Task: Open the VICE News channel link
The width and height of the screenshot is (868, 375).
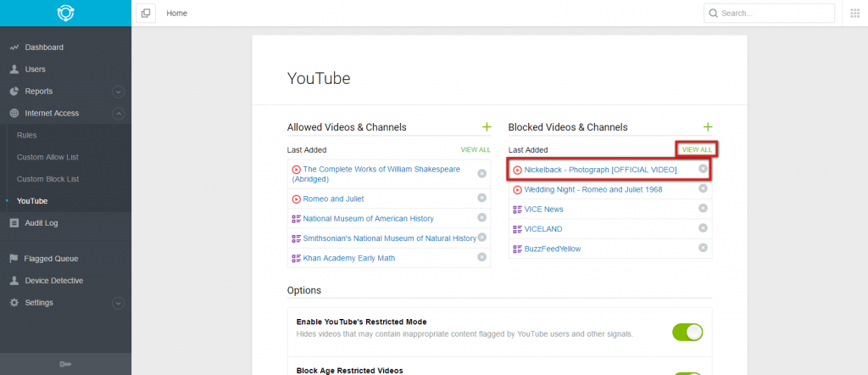Action: [x=543, y=210]
